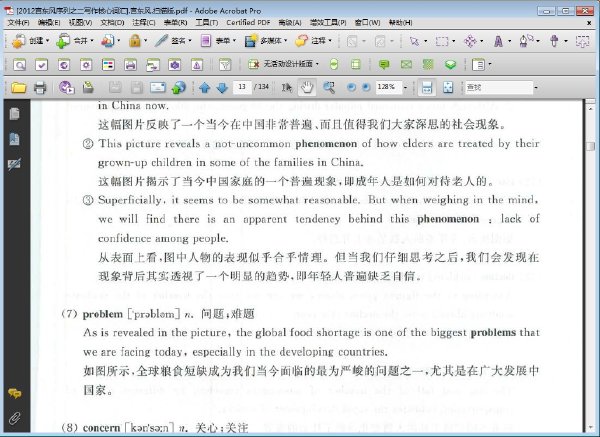The image size is (600, 437).
Task: Click the gear action icon in second toolbar
Action: tap(86, 65)
